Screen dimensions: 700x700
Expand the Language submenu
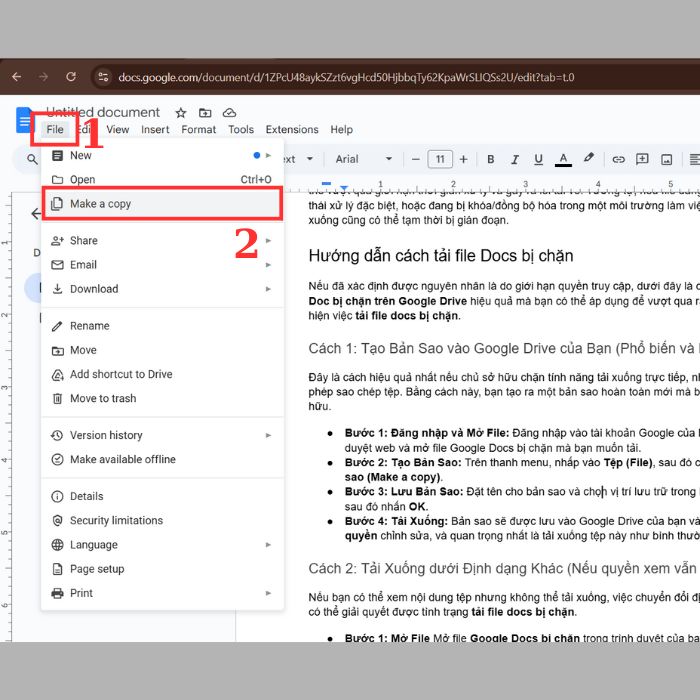[162, 545]
